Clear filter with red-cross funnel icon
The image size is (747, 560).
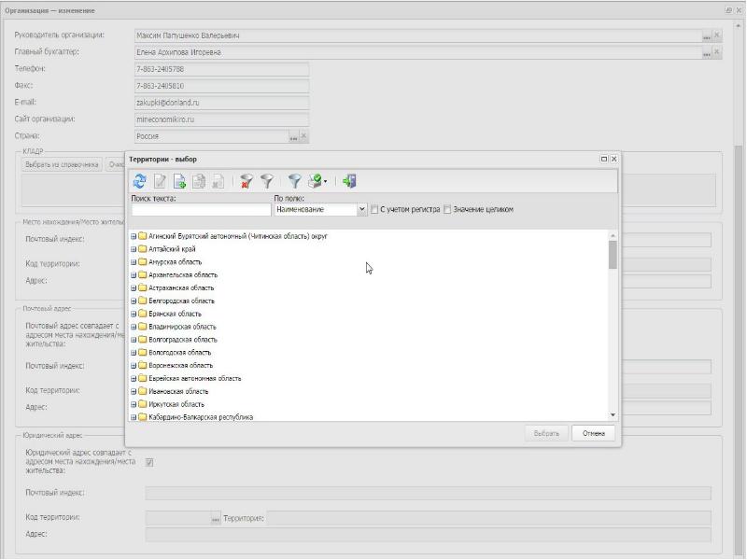[x=247, y=181]
